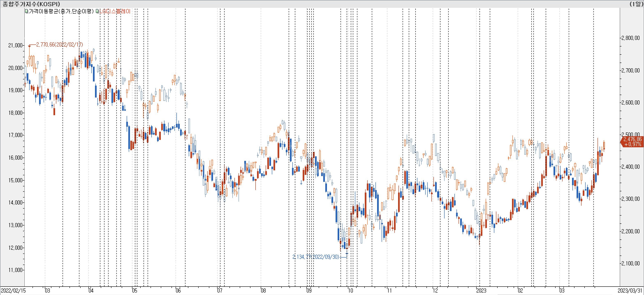Screen dimensions: 644x295
Task: Click the green legend icon before LG디스플레이
Action: [x=97, y=11]
